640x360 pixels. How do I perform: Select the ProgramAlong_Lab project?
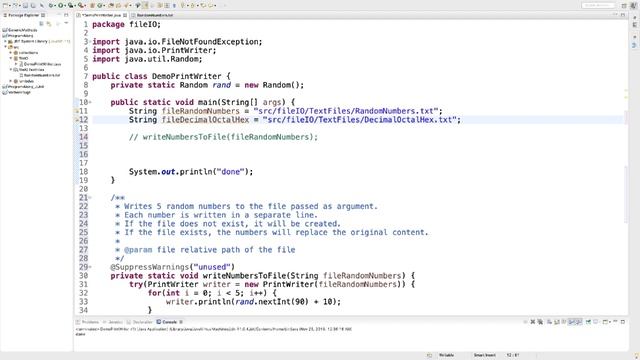click(23, 87)
